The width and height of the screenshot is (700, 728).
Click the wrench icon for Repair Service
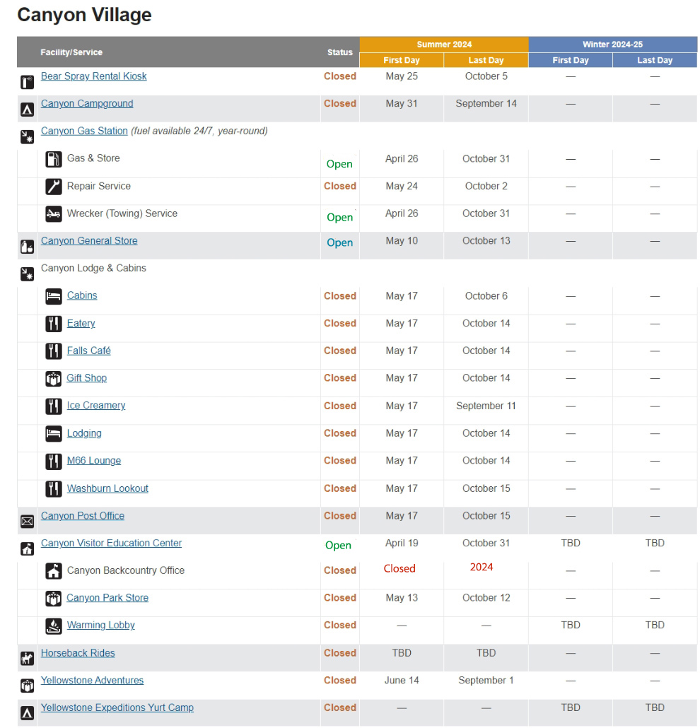54,187
